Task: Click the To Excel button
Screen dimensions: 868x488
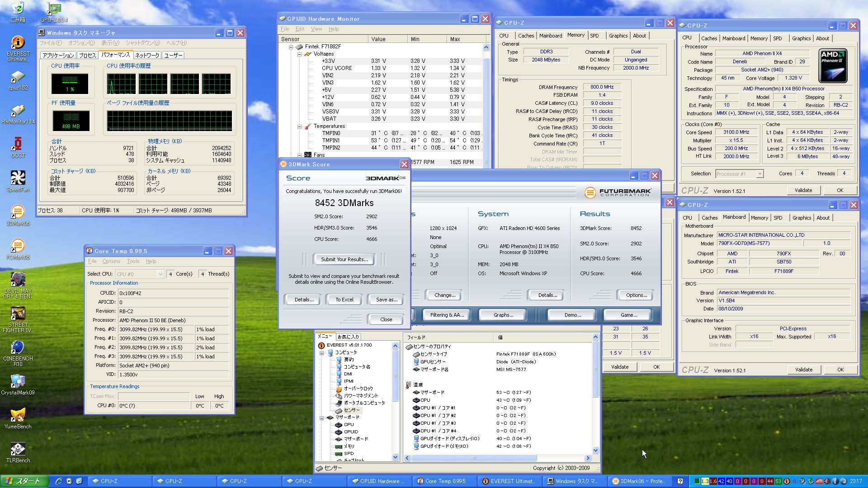Action: coord(344,300)
